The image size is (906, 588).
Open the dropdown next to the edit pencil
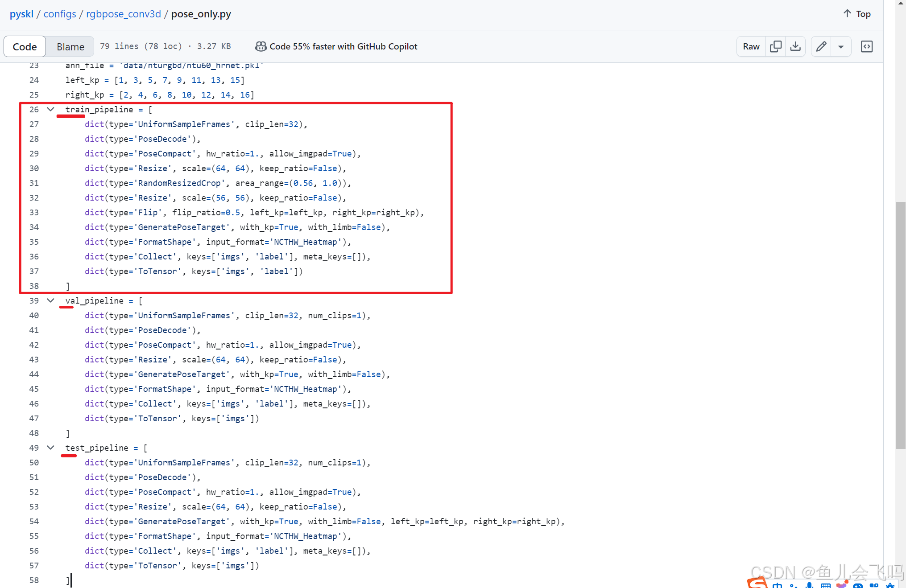pyautogui.click(x=842, y=46)
